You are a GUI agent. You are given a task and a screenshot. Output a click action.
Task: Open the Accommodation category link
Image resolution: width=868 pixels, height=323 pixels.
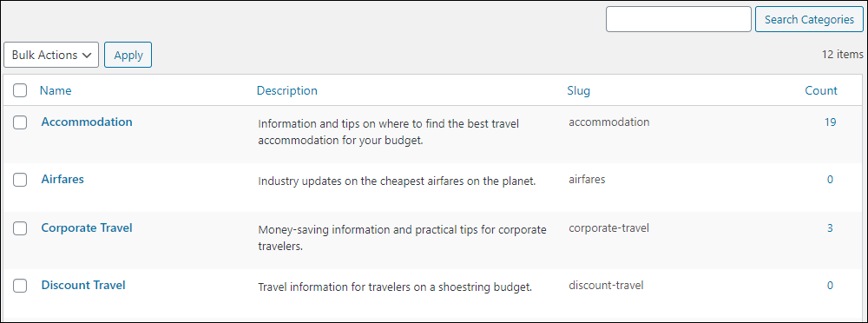click(x=87, y=122)
